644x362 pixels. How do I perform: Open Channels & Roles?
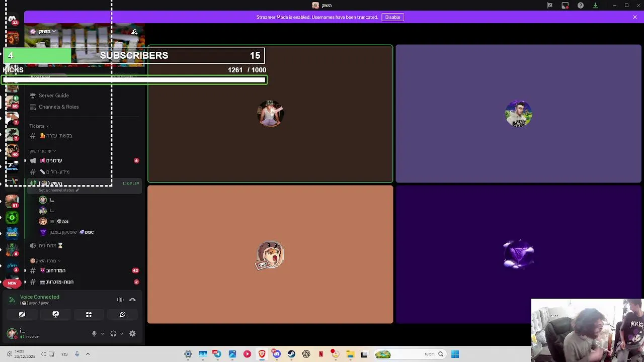(58, 107)
